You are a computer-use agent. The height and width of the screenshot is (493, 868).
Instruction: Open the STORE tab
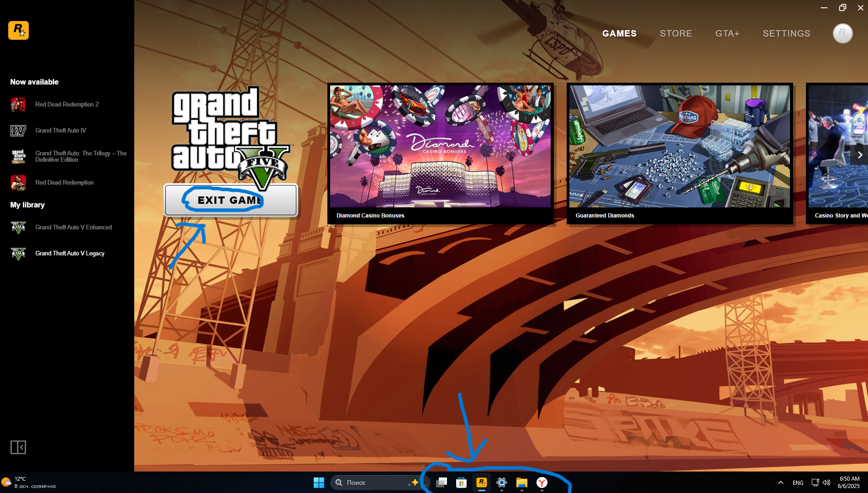676,33
